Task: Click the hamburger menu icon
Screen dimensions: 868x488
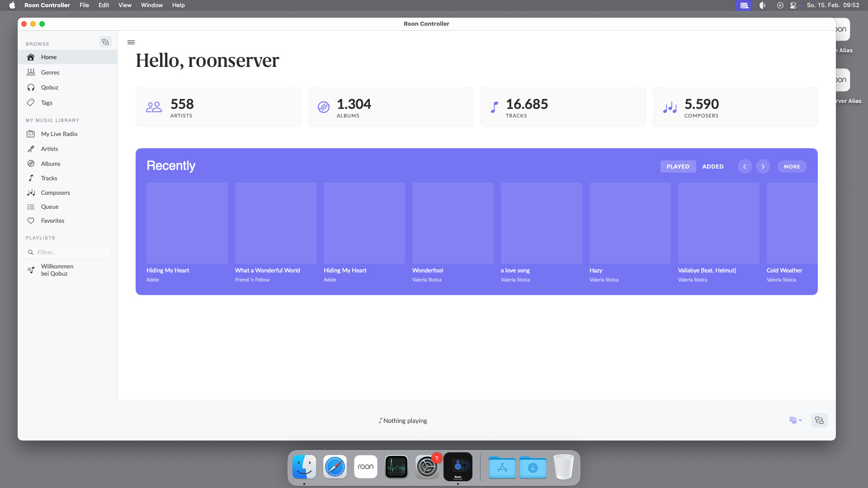Action: pyautogui.click(x=131, y=42)
